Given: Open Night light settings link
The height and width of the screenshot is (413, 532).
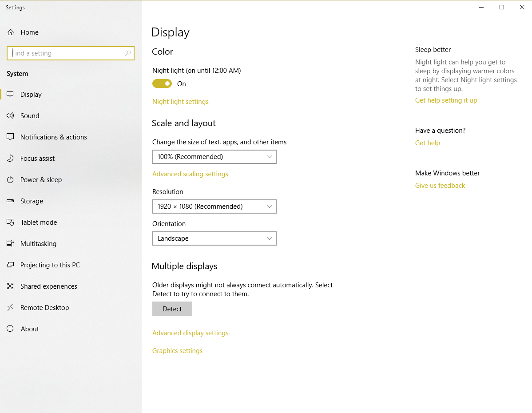Looking at the screenshot, I should point(180,102).
